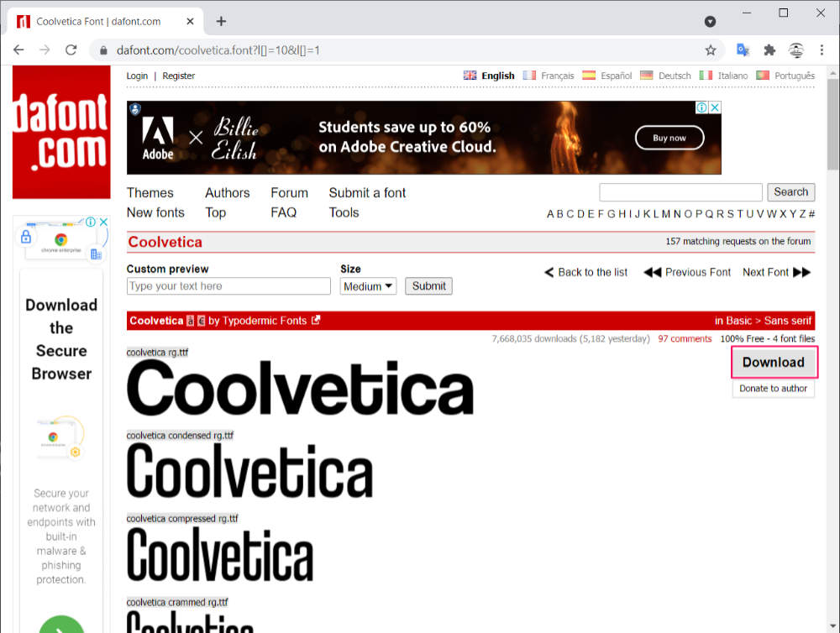Click the browser forward arrow
Image resolution: width=840 pixels, height=633 pixels.
click(45, 50)
